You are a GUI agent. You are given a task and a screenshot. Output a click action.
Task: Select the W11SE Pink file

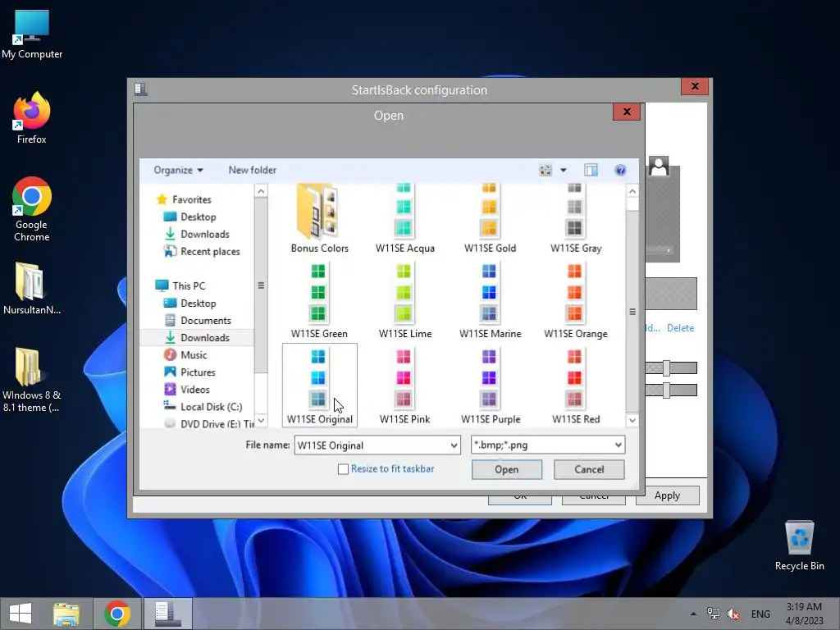404,386
